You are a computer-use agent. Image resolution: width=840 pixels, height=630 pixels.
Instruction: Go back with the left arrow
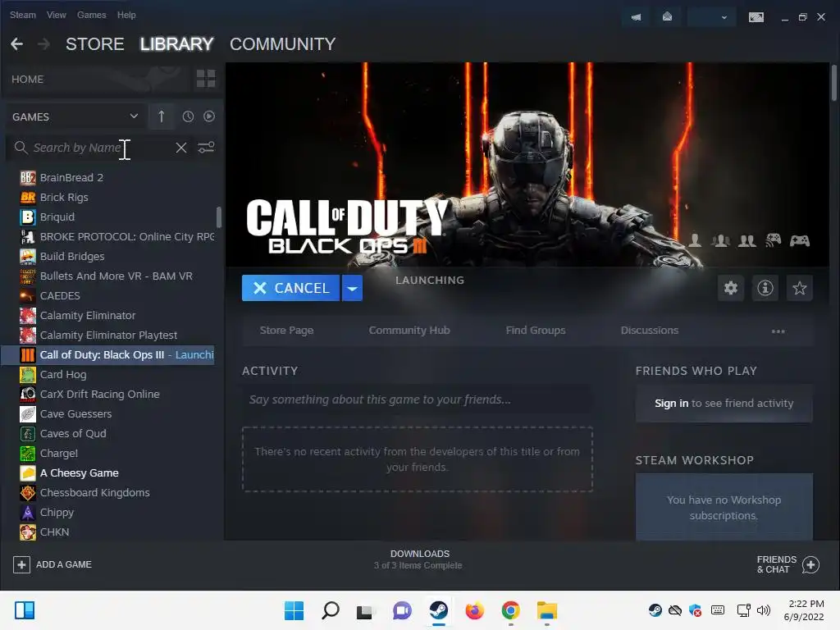click(x=16, y=44)
